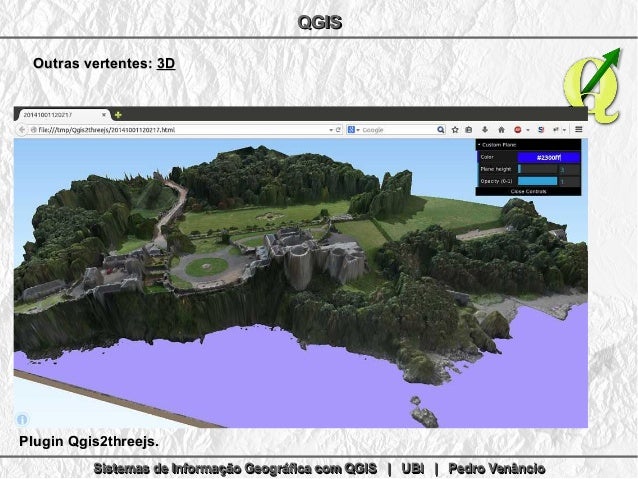
Task: Go to the home page icon
Action: pos(501,130)
